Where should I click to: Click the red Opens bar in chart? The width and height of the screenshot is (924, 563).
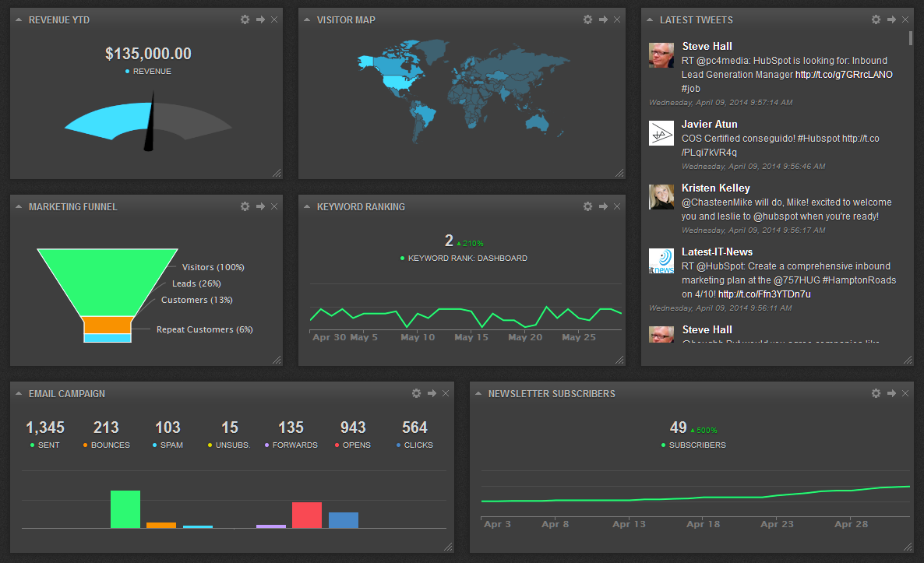point(307,515)
